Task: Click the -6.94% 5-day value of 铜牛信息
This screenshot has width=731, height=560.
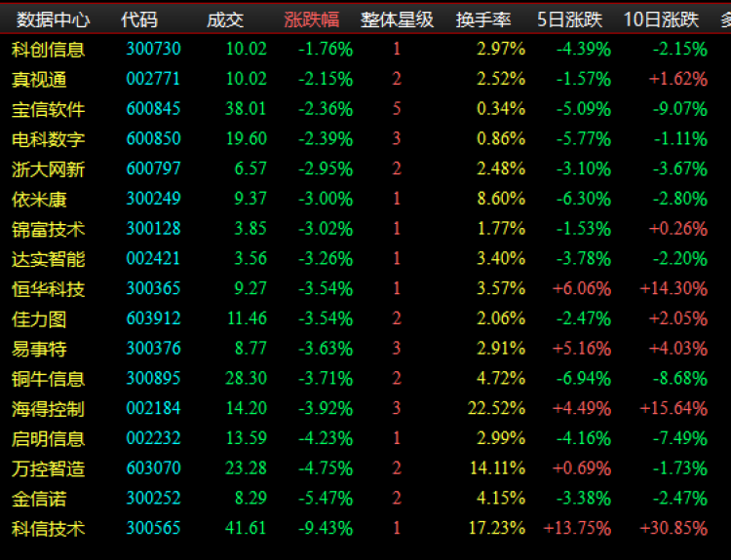Action: coord(584,378)
